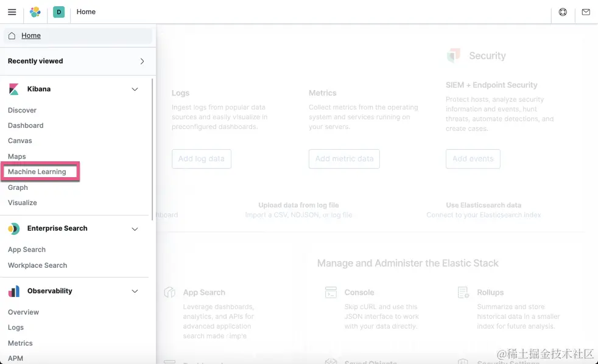The height and width of the screenshot is (364, 598).
Task: Open Canvas in Kibana menu
Action: 20,141
